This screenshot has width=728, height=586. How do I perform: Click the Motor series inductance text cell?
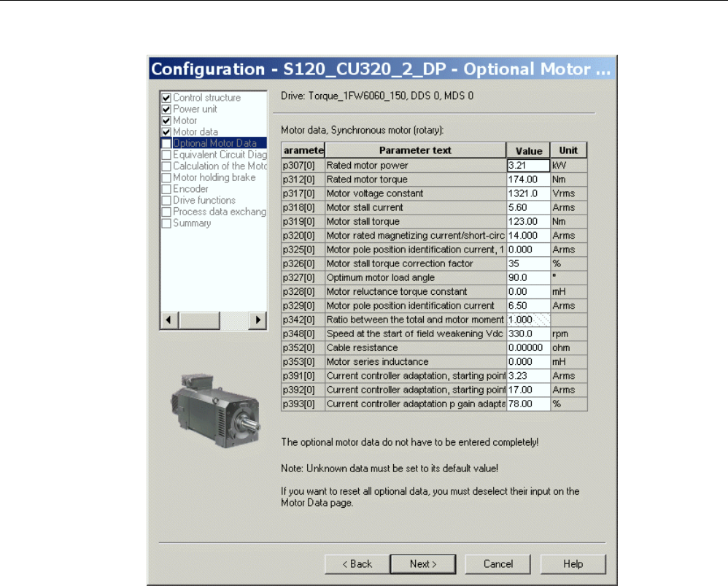(x=416, y=362)
